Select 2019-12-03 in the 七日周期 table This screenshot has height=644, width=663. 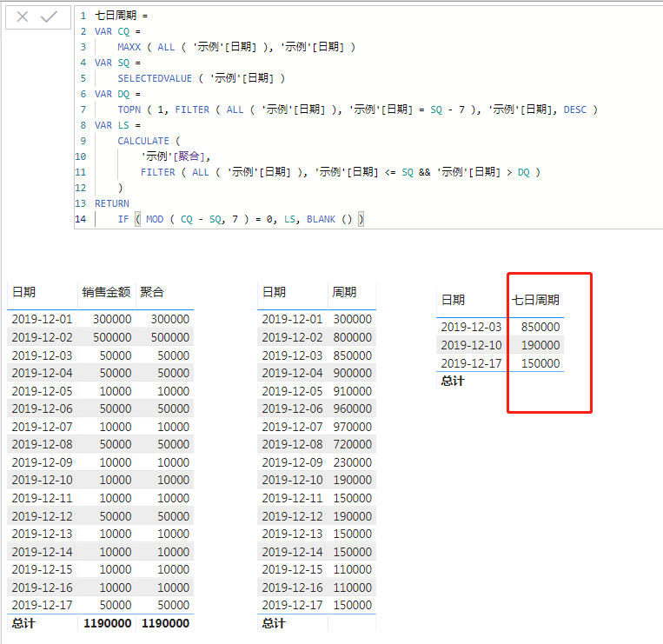(471, 327)
